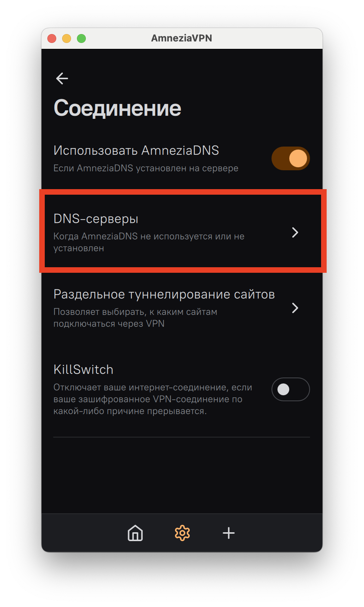
Task: Click description under DNS-серверы
Action: [x=149, y=242]
